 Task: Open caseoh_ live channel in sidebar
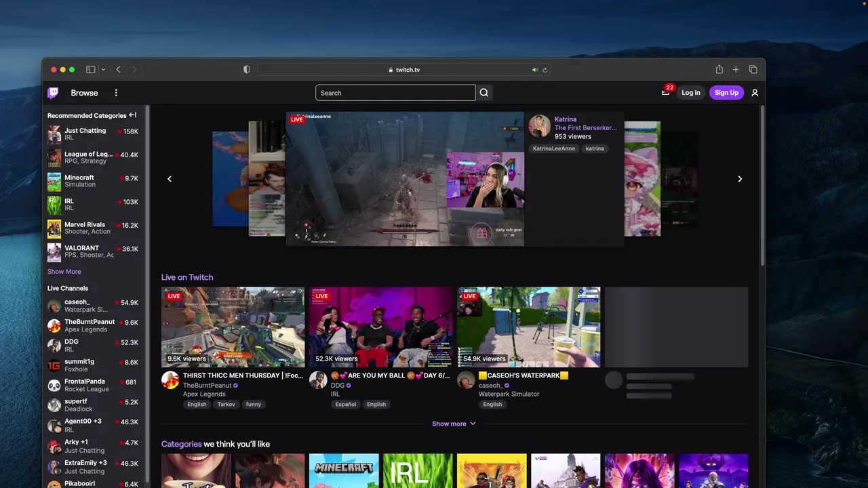[x=93, y=306]
